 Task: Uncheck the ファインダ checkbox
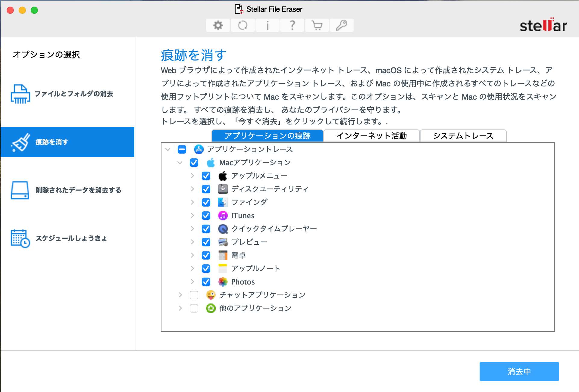click(206, 202)
